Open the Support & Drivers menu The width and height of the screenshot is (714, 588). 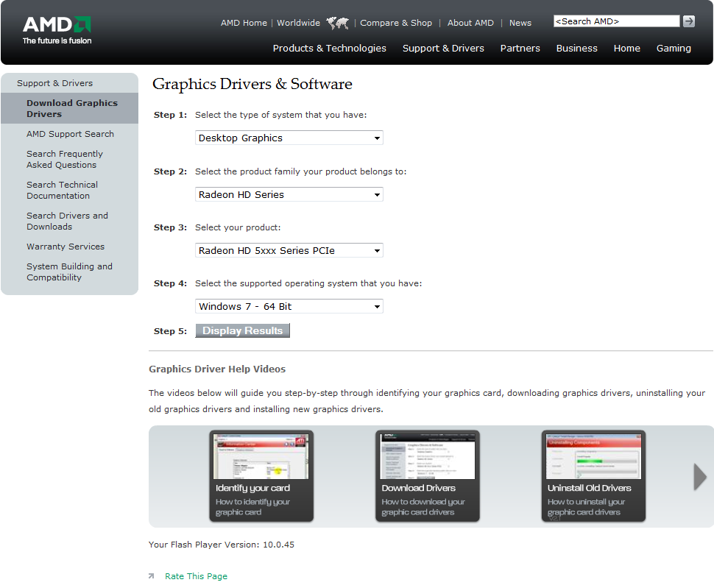click(x=443, y=49)
